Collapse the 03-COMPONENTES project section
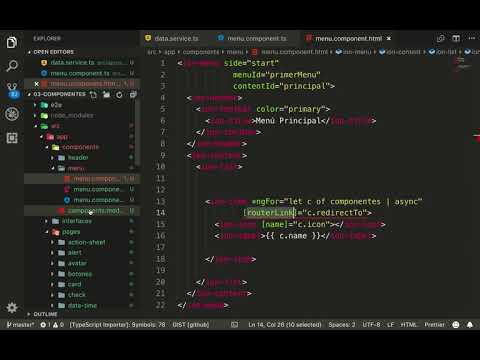This screenshot has height=360, width=480. pos(59,94)
